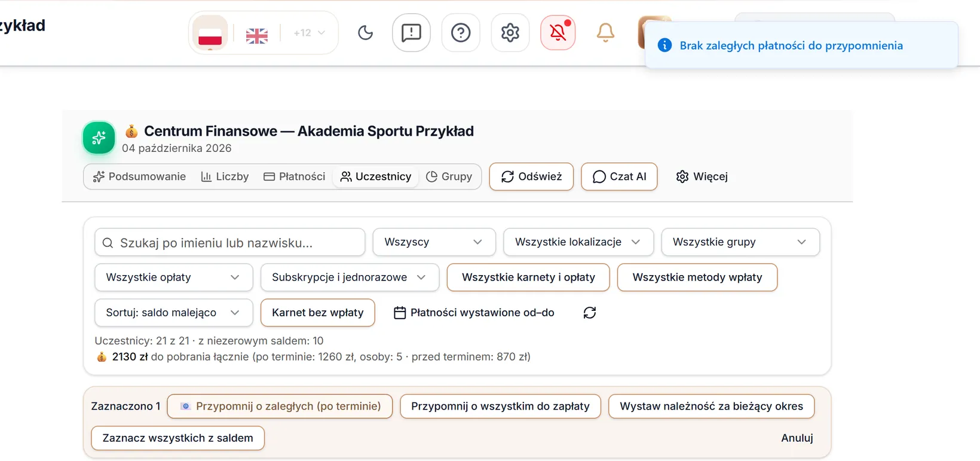This screenshot has width=980, height=461.
Task: Open the Płatności tab
Action: coord(295,176)
